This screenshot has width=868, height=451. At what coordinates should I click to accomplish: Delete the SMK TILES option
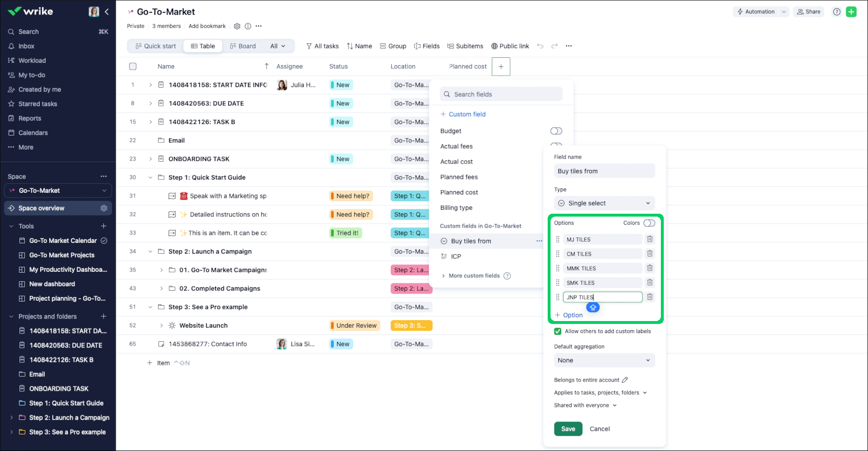pos(650,283)
